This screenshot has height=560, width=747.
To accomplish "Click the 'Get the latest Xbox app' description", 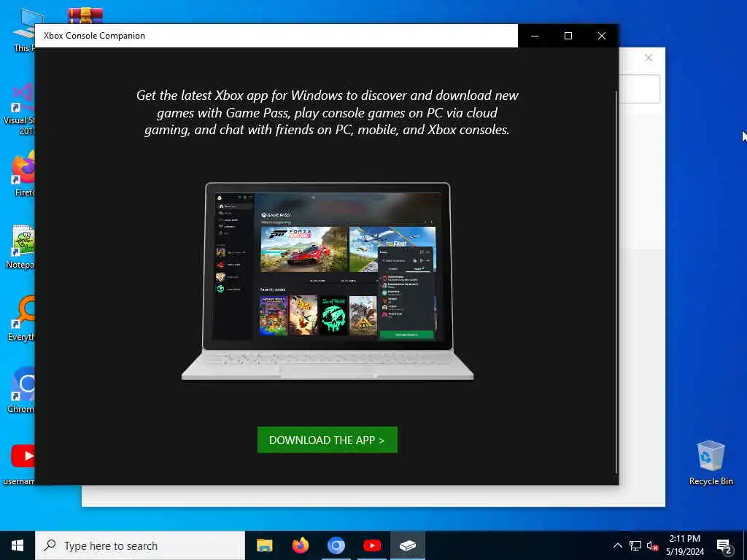I will [328, 112].
